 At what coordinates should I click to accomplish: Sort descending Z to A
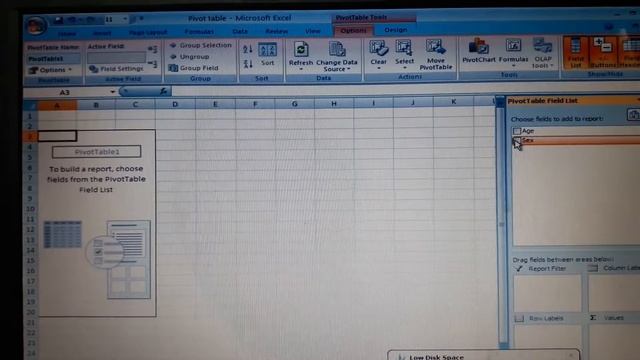pyautogui.click(x=248, y=64)
